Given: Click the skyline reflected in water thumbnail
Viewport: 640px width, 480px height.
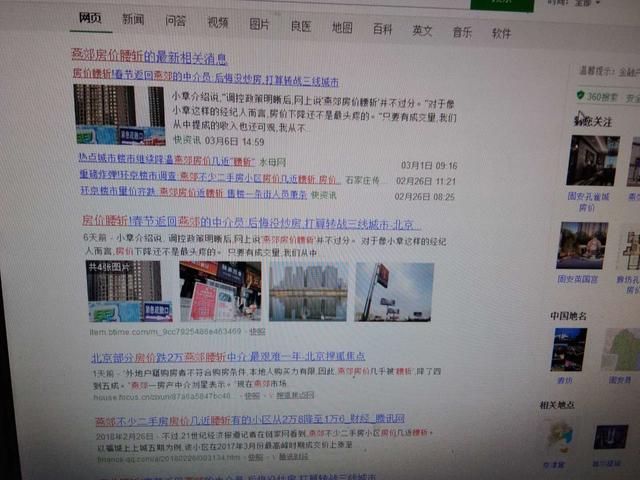Looking at the screenshot, I should [x=308, y=291].
